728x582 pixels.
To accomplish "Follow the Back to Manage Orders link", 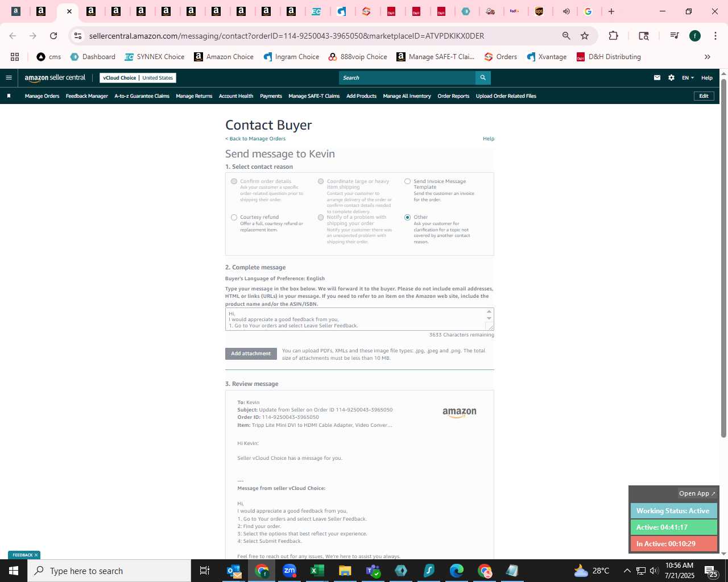I will [255, 139].
